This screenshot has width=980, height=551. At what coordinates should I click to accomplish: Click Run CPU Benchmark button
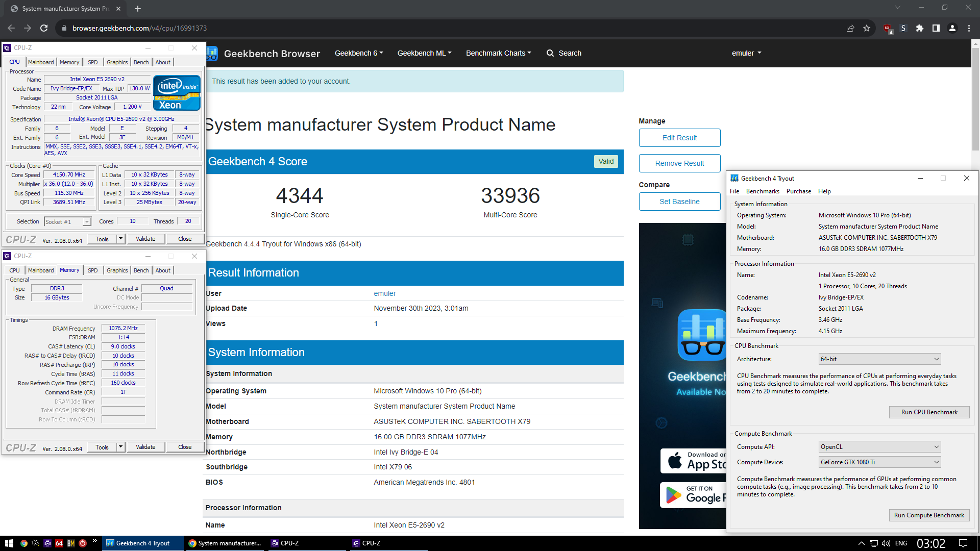pyautogui.click(x=929, y=412)
